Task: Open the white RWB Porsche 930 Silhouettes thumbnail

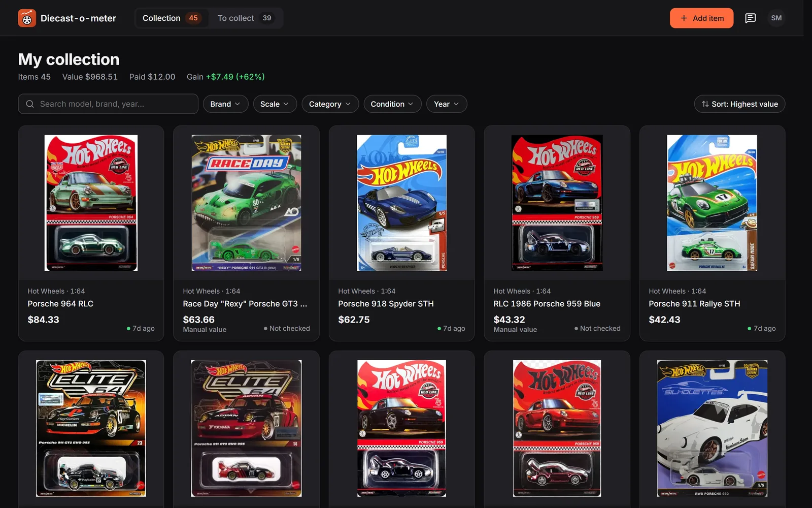Action: tap(712, 428)
